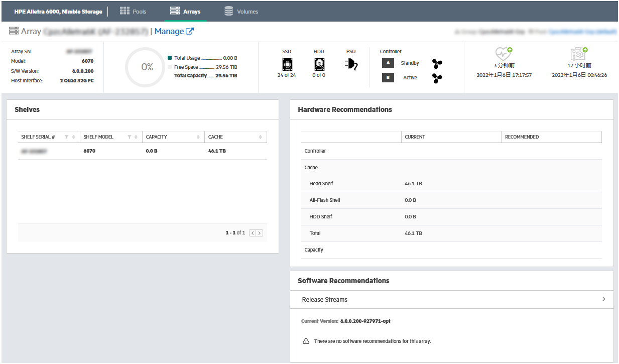
Task: Click shelf cache value 46.1 TB
Action: (217, 151)
